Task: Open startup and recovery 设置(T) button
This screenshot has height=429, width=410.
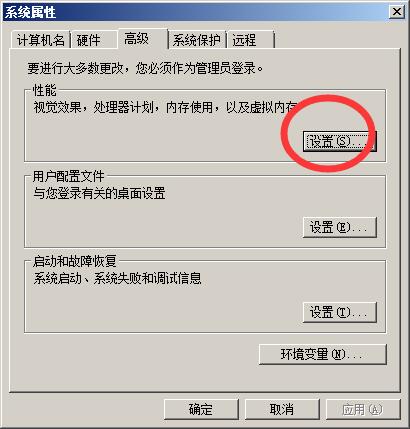Action: coord(339,312)
